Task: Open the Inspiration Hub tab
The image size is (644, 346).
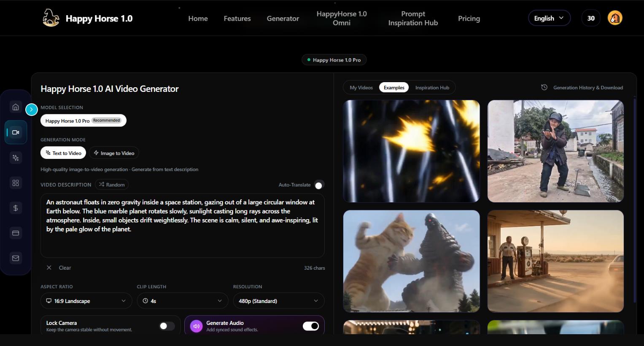Action: [x=432, y=88]
